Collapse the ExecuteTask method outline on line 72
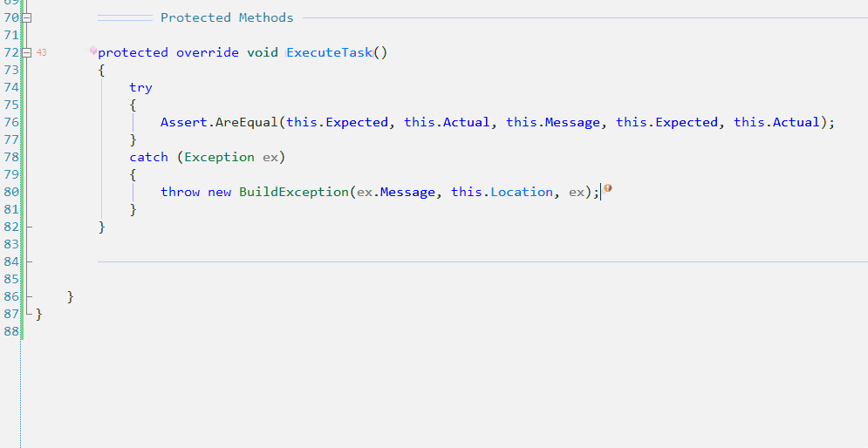Viewport: 868px width, 448px height. 27,52
